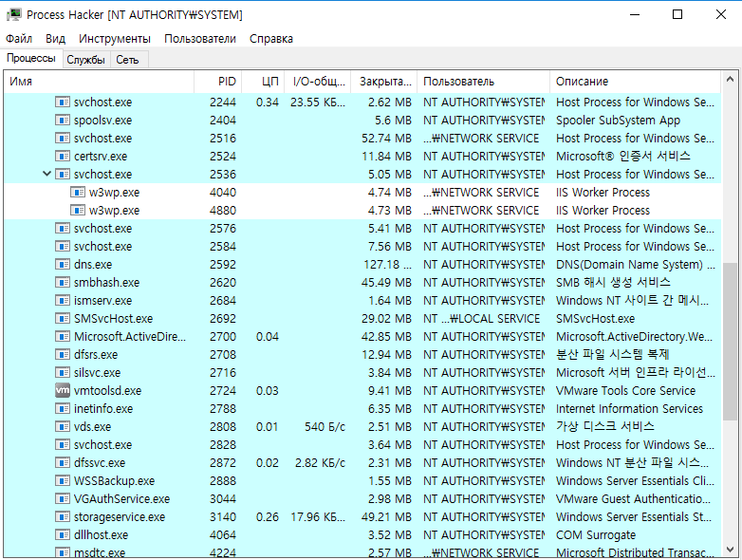Click PID value 2592 of dns.exe
Image resolution: width=742 pixels, height=560 pixels.
point(223,265)
